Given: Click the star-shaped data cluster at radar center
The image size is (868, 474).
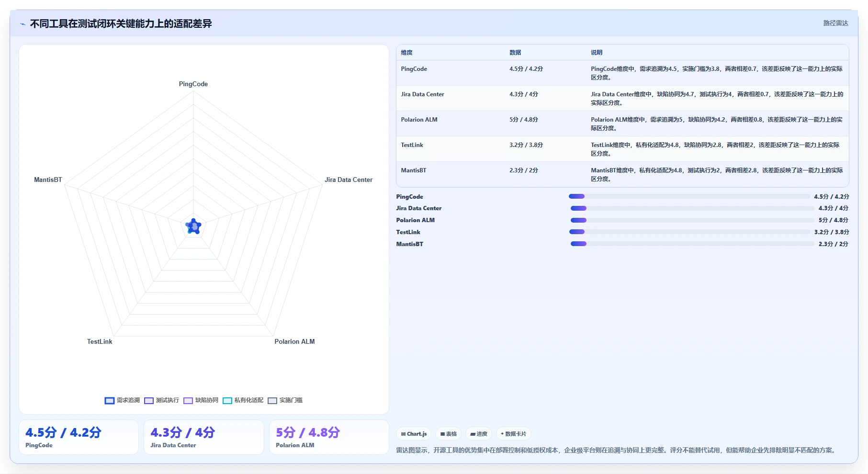Looking at the screenshot, I should [193, 226].
